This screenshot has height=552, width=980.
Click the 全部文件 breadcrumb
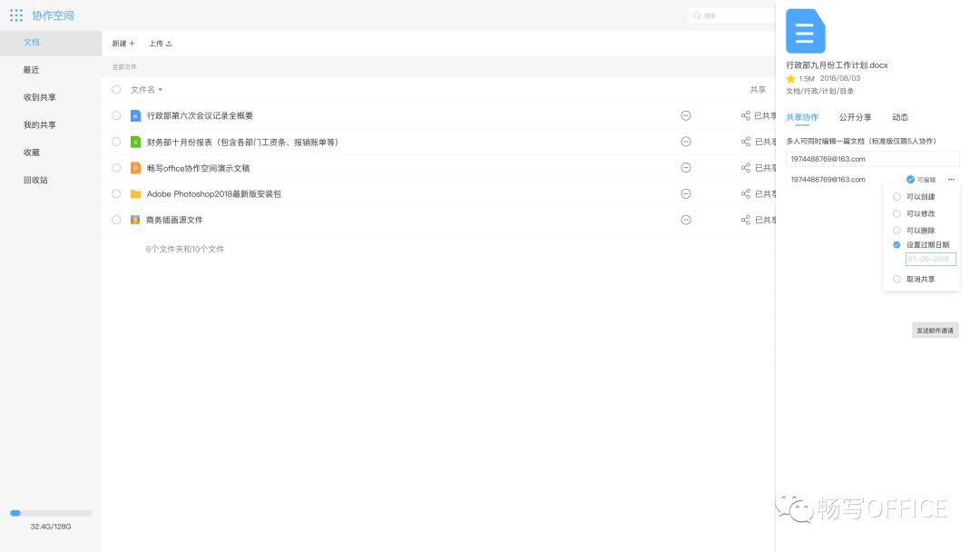point(124,67)
